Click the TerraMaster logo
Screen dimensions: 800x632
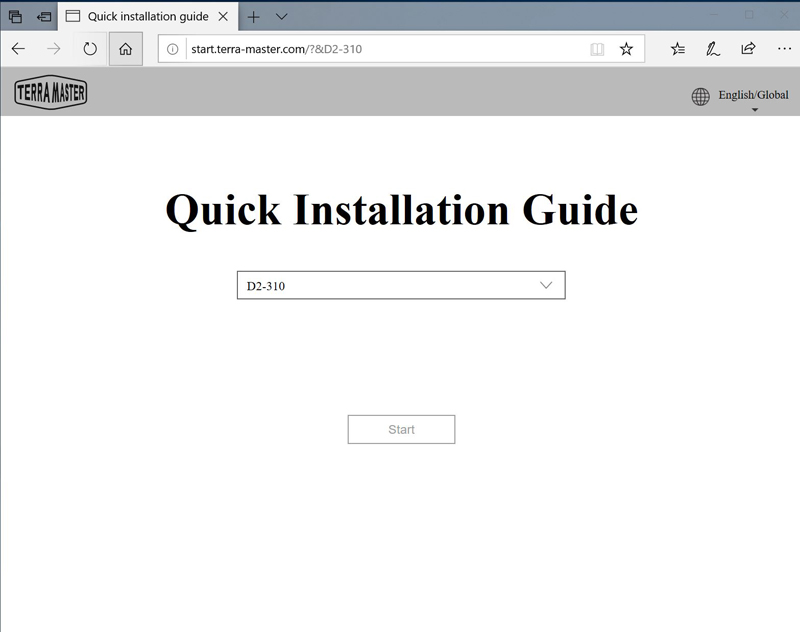(51, 92)
